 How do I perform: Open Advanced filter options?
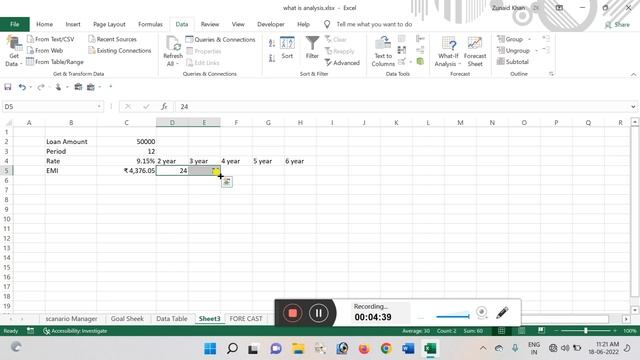(x=342, y=62)
